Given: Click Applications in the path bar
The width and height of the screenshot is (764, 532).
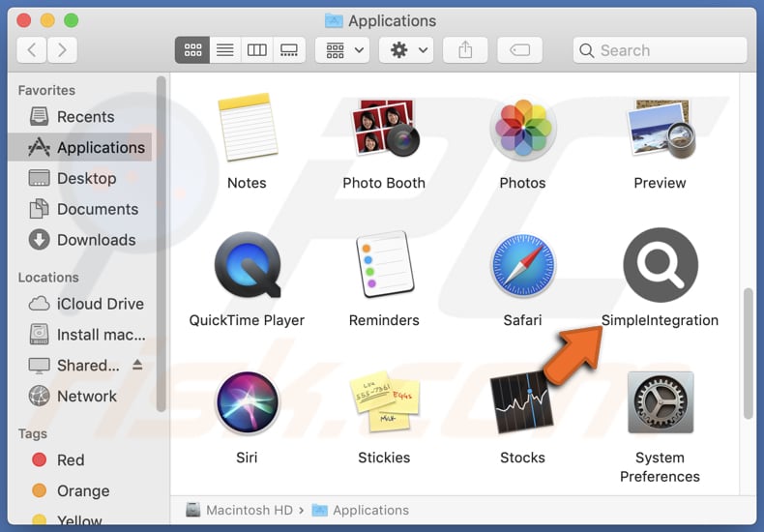Looking at the screenshot, I should click(360, 510).
